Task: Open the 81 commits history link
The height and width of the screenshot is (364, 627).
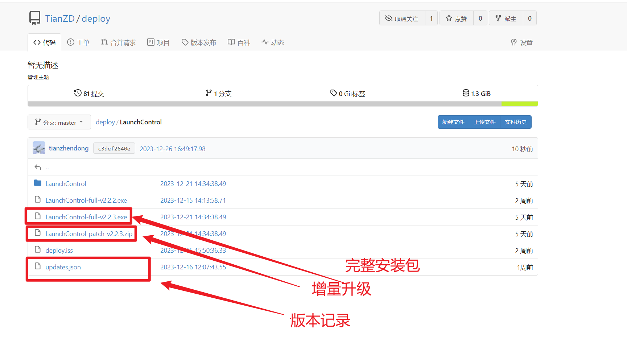Action: coord(89,94)
